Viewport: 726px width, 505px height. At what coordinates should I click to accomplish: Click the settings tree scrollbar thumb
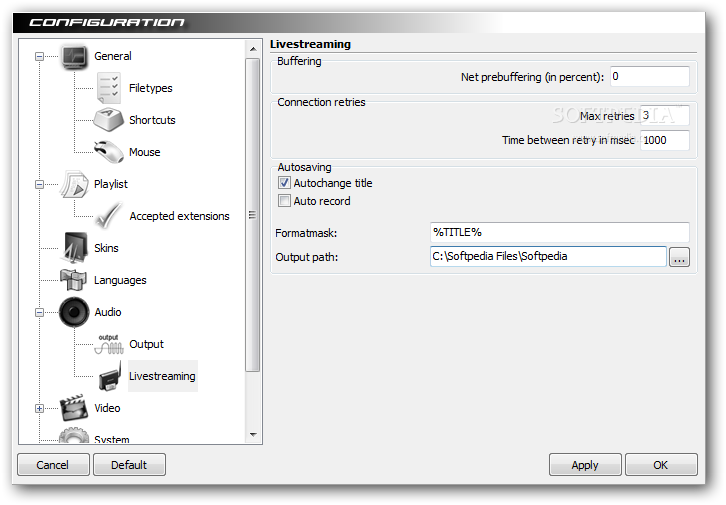[x=253, y=215]
